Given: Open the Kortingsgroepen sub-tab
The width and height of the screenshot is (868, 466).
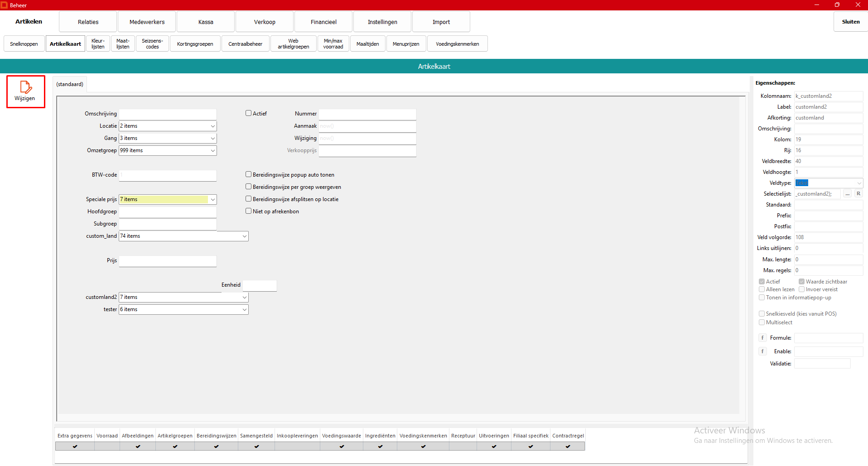Looking at the screenshot, I should coord(195,44).
